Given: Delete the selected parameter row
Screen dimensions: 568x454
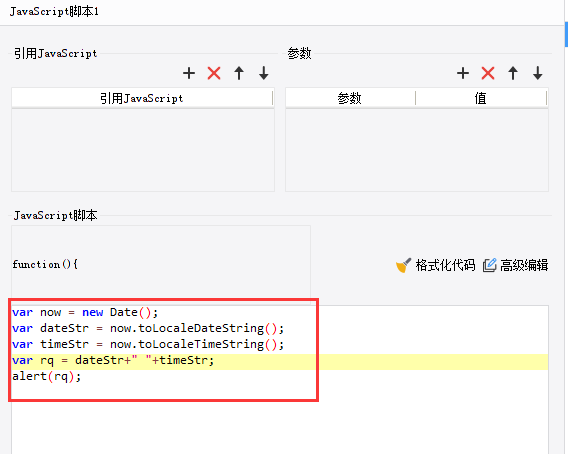Looking at the screenshot, I should (488, 73).
